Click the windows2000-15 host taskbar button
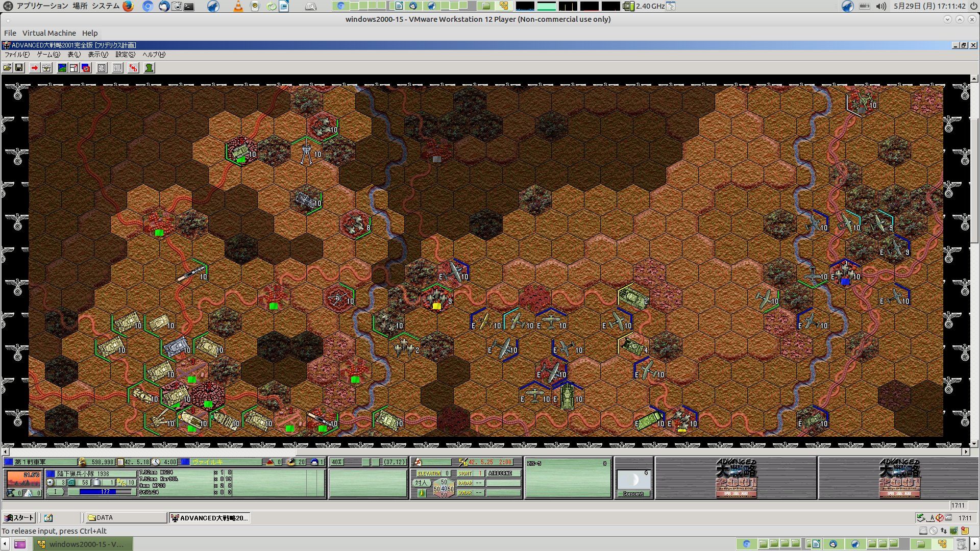The image size is (980, 551). coord(83,544)
